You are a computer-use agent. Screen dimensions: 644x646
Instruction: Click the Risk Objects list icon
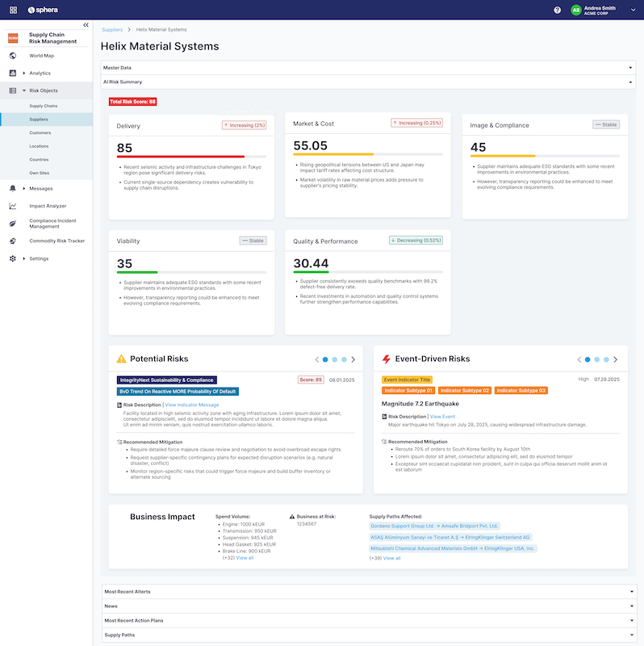[x=13, y=90]
